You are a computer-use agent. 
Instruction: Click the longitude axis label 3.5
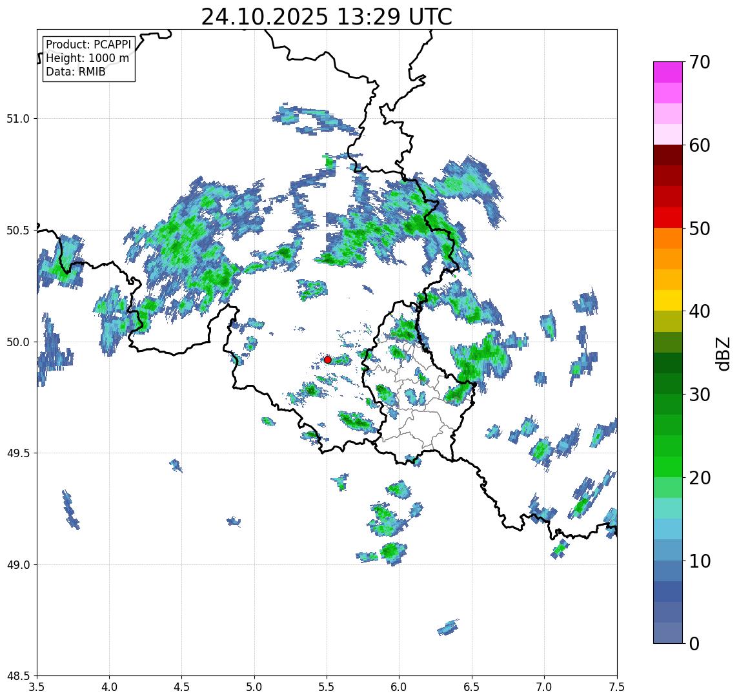[37, 686]
